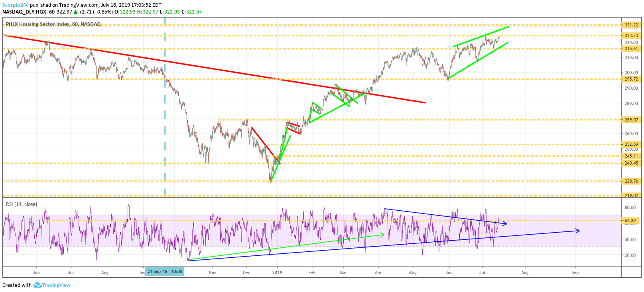
Task: Select the 240.45 price level label
Action: tap(631, 163)
